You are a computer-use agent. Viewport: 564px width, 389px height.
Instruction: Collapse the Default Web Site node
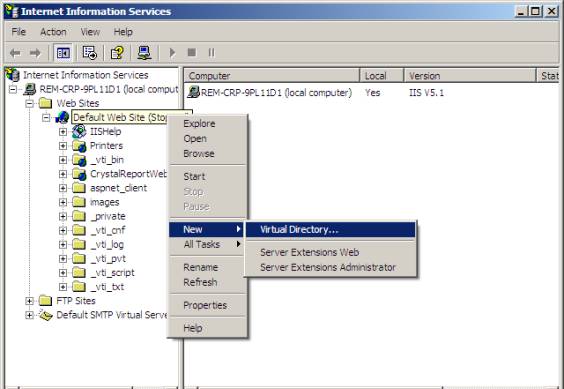coord(46,117)
